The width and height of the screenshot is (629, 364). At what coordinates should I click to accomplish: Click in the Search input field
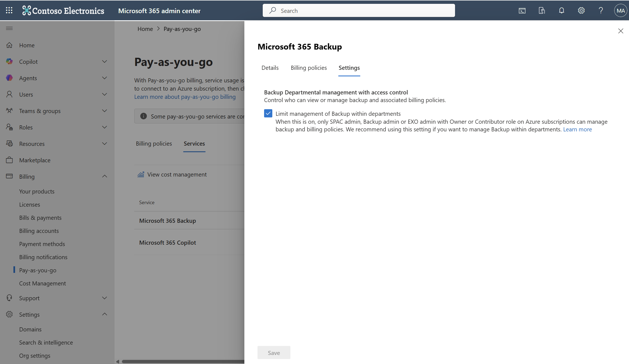click(x=359, y=10)
